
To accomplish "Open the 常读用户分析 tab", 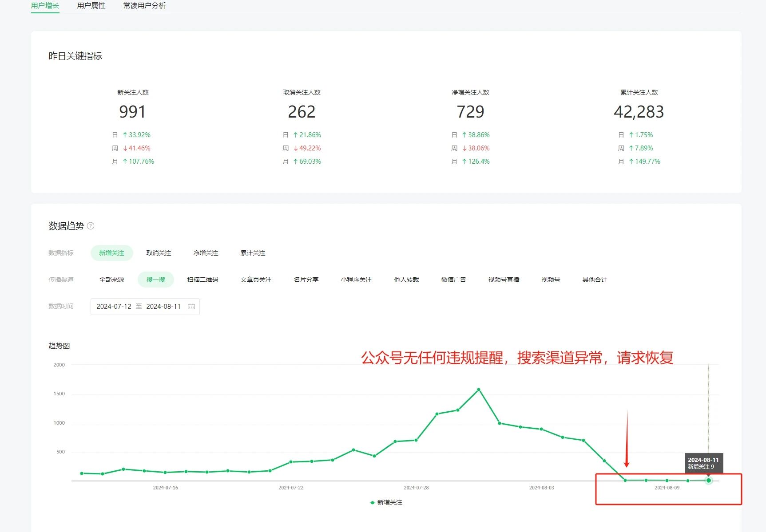I will 144,6.
